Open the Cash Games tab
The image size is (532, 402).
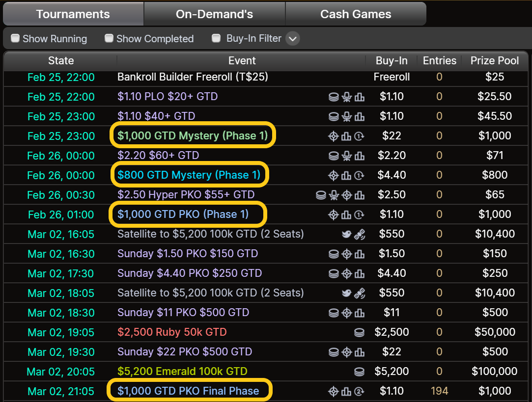tap(356, 14)
